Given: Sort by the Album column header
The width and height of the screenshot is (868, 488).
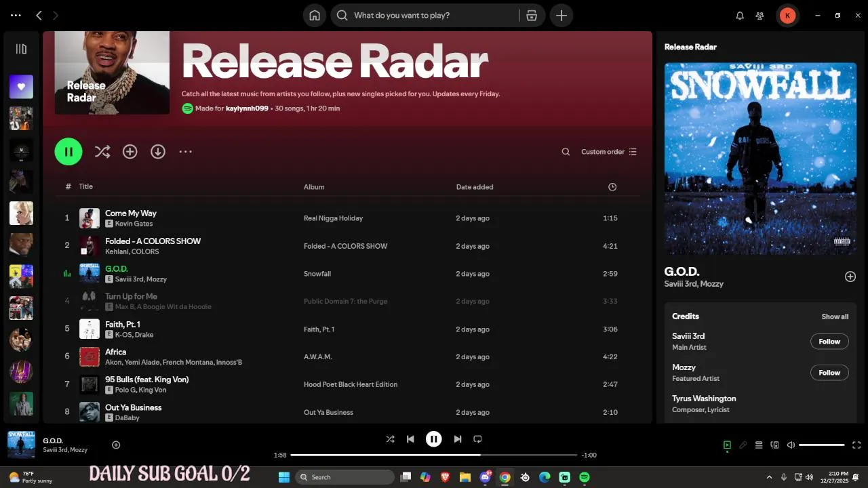Looking at the screenshot, I should (314, 187).
